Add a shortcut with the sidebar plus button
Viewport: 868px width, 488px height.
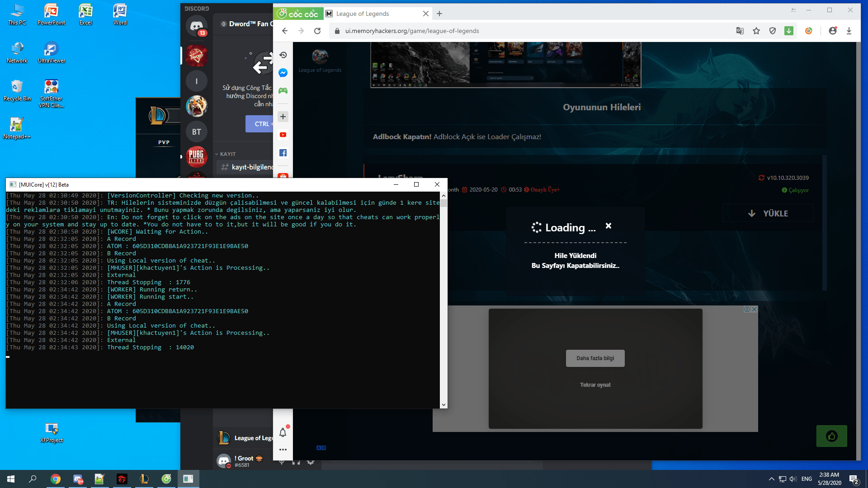[x=283, y=117]
